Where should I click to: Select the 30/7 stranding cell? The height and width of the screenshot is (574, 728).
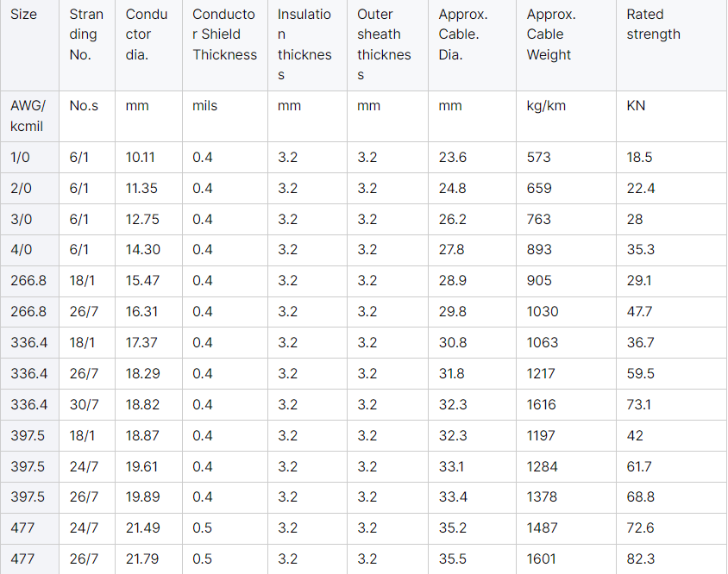coord(84,404)
